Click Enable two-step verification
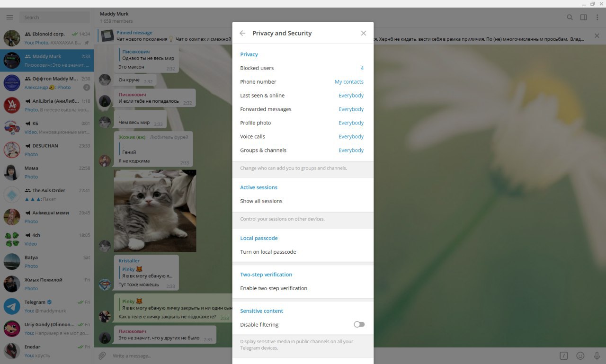The width and height of the screenshot is (606, 364). point(303,288)
